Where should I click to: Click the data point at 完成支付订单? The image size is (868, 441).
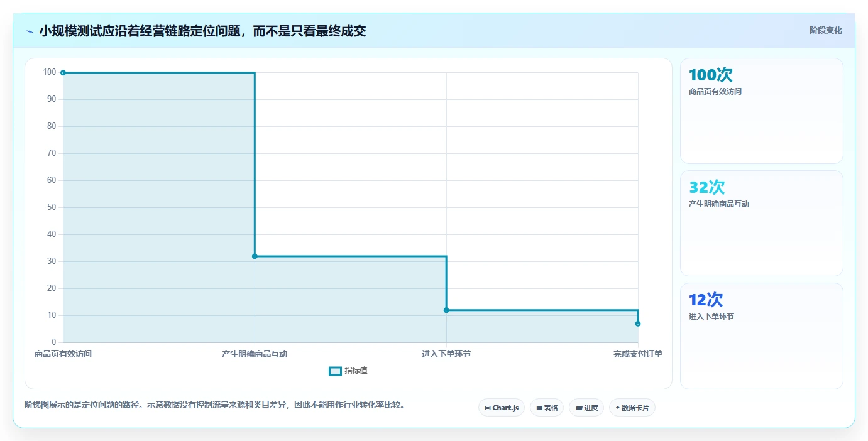pos(638,324)
